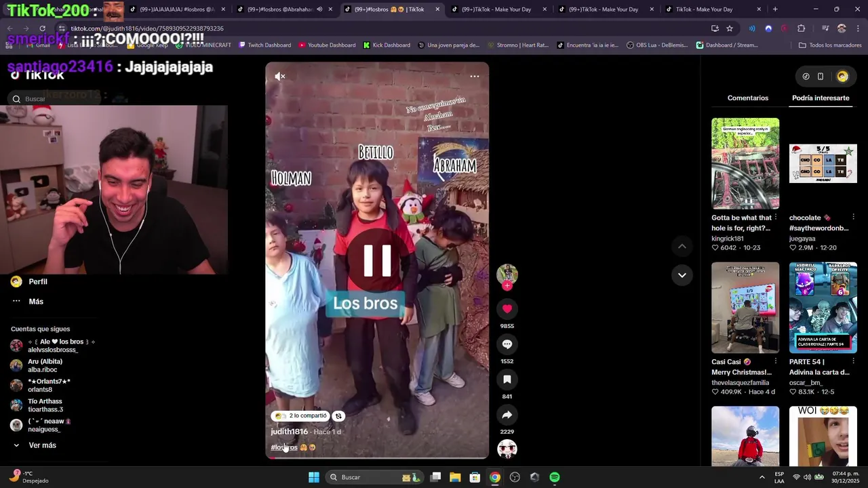Click the coin icon in the top right header
Image resolution: width=868 pixels, height=488 pixels.
click(806, 77)
